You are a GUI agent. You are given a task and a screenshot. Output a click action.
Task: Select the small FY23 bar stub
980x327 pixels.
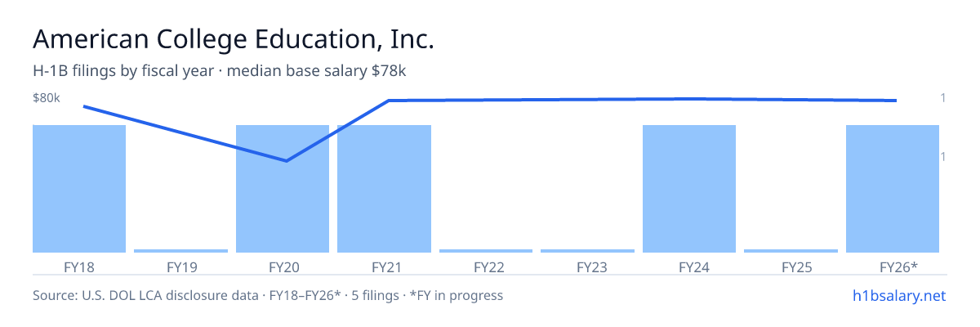point(587,251)
